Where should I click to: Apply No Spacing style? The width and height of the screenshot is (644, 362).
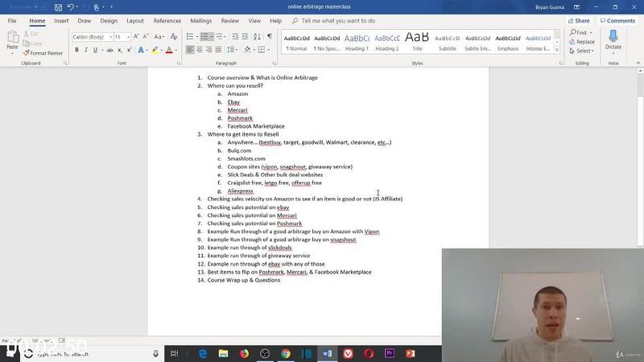coord(327,43)
